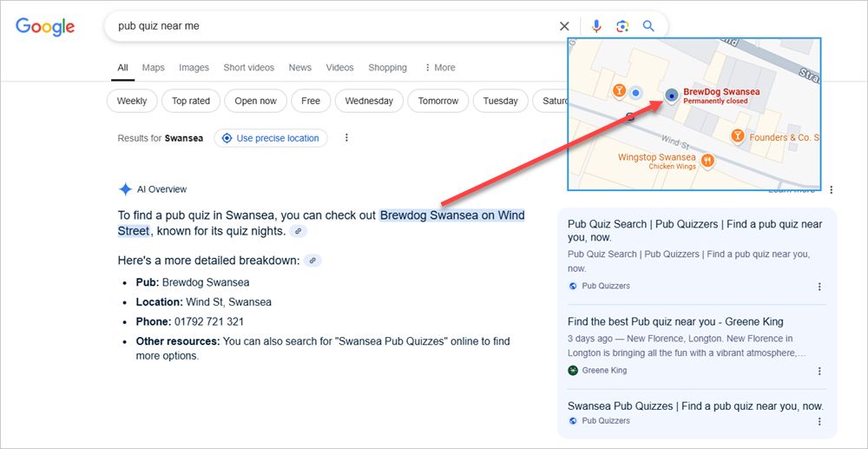Click the AI Overview heading text
The height and width of the screenshot is (449, 868).
(x=161, y=189)
